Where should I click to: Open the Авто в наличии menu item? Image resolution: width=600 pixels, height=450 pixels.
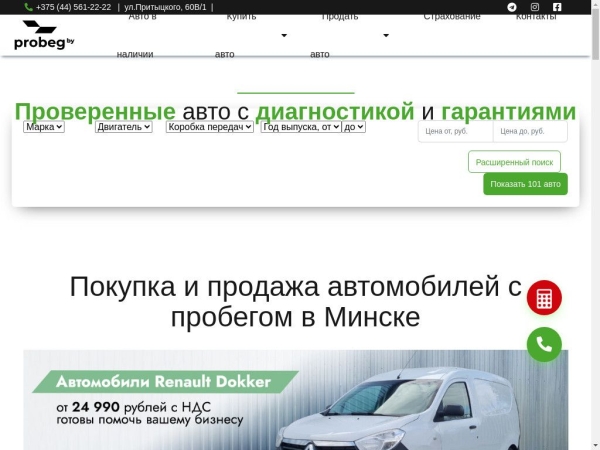coord(135,35)
